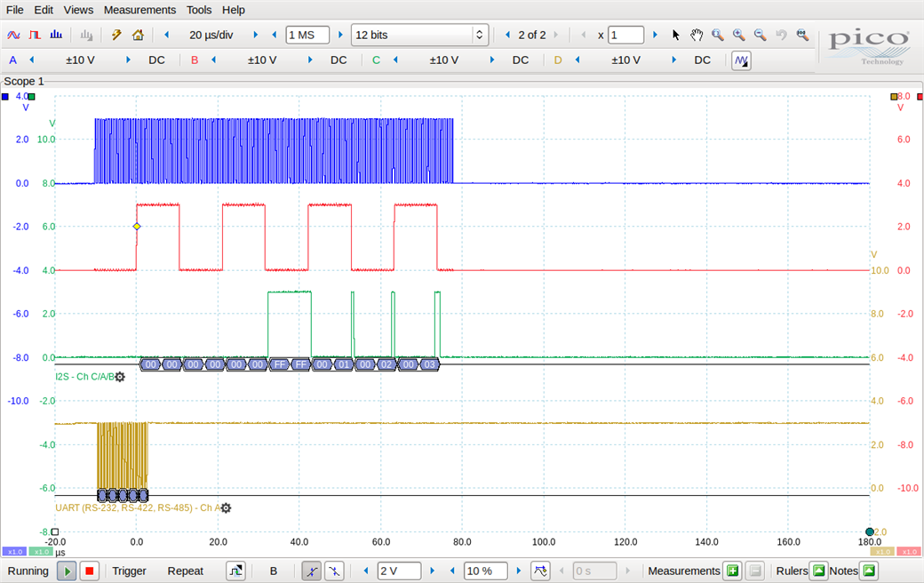Increase sample count after 1 MS
Viewport: 924px width, 583px height.
[x=340, y=35]
